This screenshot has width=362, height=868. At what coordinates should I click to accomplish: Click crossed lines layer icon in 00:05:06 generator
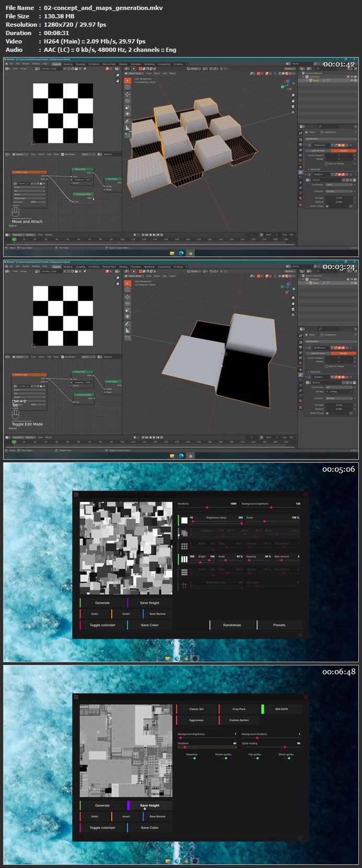click(x=184, y=585)
